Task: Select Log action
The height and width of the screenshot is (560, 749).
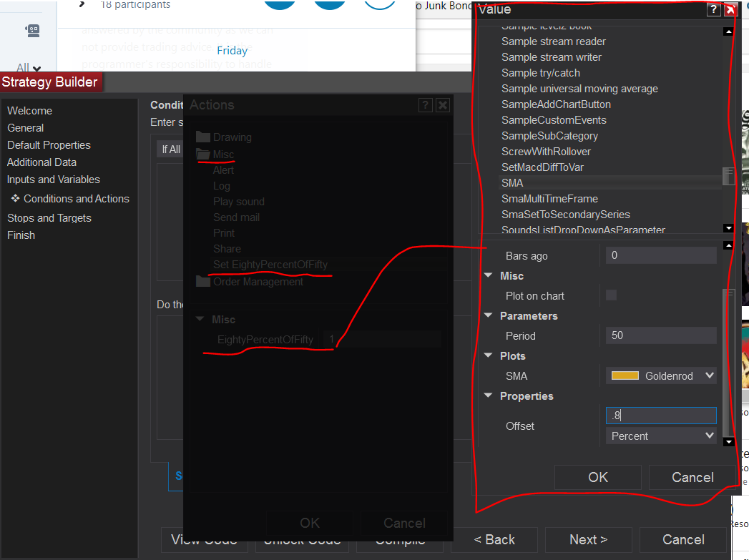Action: coord(222,186)
